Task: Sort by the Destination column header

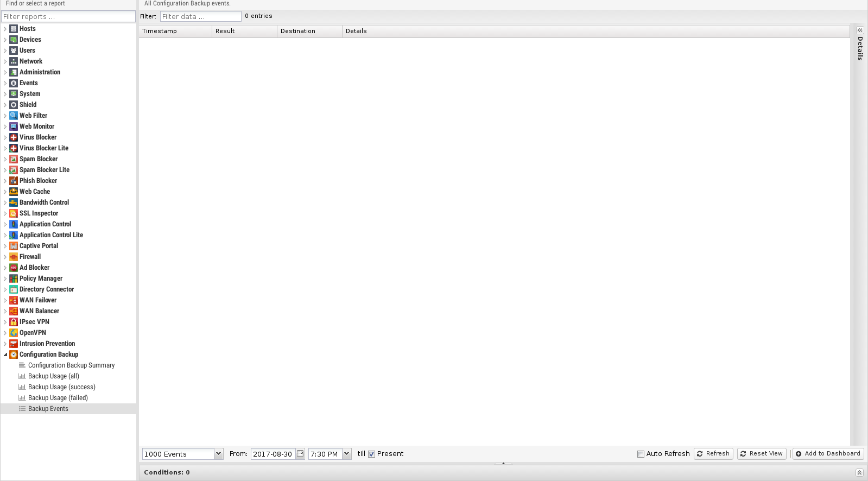Action: pos(309,31)
